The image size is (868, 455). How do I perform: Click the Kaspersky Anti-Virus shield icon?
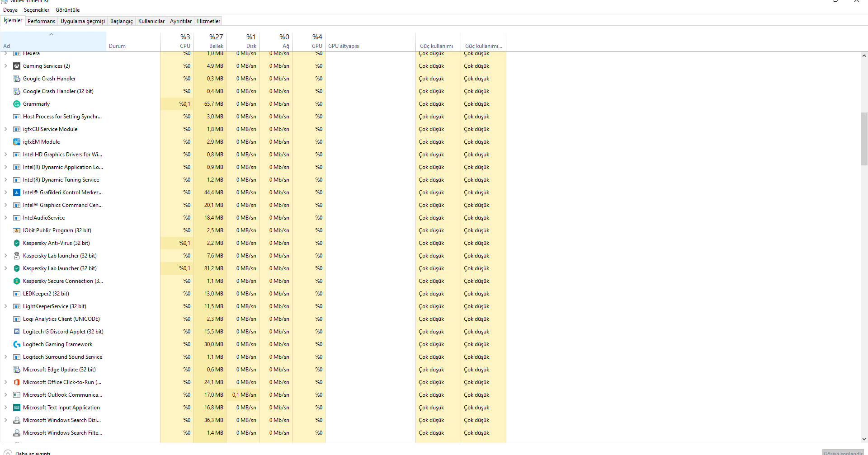click(17, 243)
